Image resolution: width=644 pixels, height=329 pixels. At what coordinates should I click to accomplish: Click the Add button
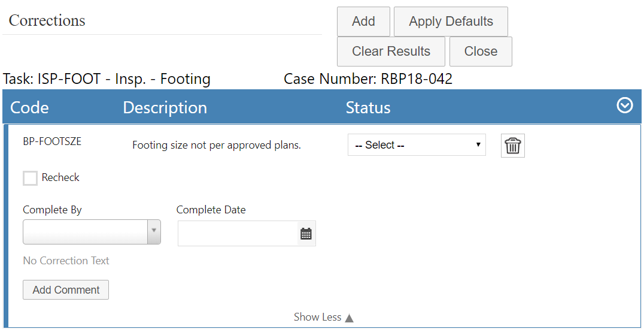click(x=363, y=22)
